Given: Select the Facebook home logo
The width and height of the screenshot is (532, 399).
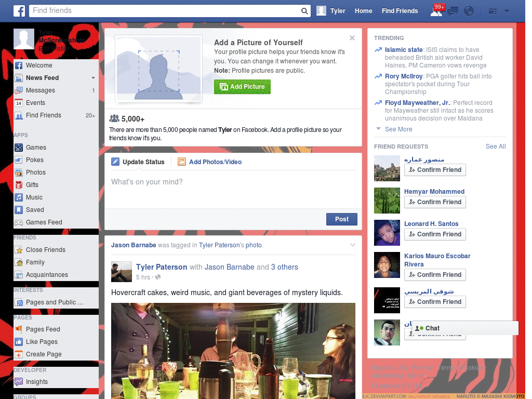Looking at the screenshot, I should (x=19, y=11).
